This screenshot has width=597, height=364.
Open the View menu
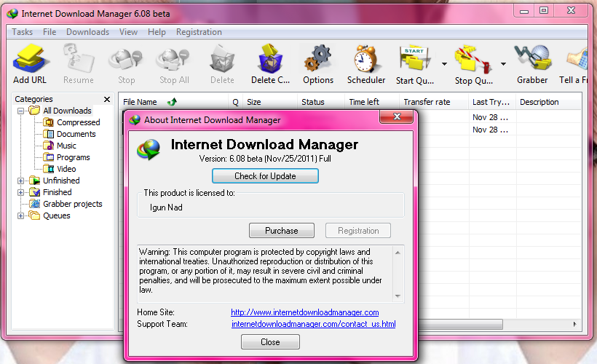pyautogui.click(x=128, y=32)
